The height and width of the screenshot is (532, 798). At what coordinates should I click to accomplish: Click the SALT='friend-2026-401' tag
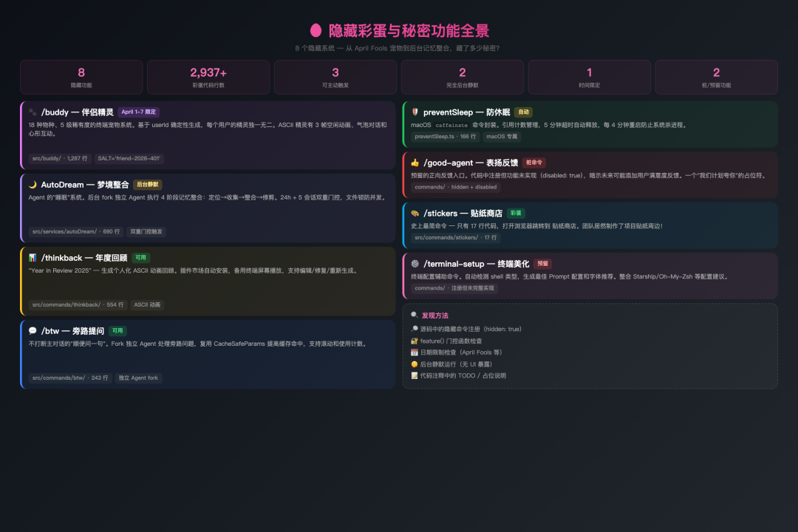[129, 158]
